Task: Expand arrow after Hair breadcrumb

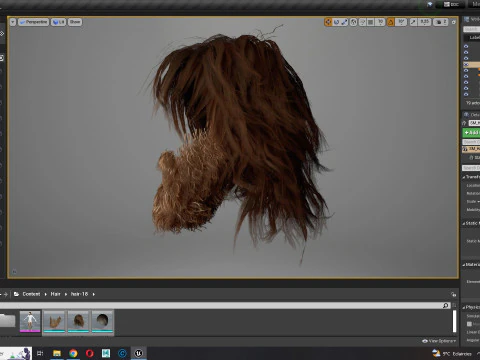Action: [x=66, y=294]
